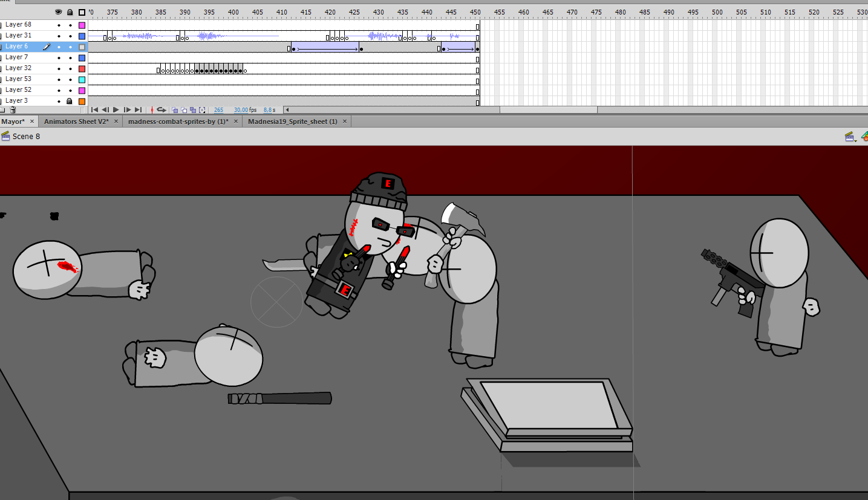Open the edit scene clapperboard dropdown
This screenshot has width=868, height=500.
pyautogui.click(x=850, y=137)
